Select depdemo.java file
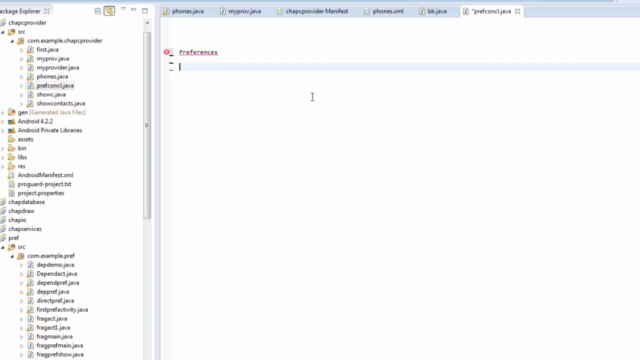The image size is (640, 360). point(55,265)
